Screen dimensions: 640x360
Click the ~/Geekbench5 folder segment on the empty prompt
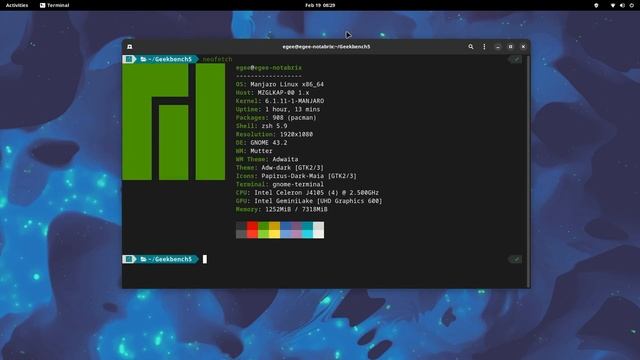tap(166, 259)
